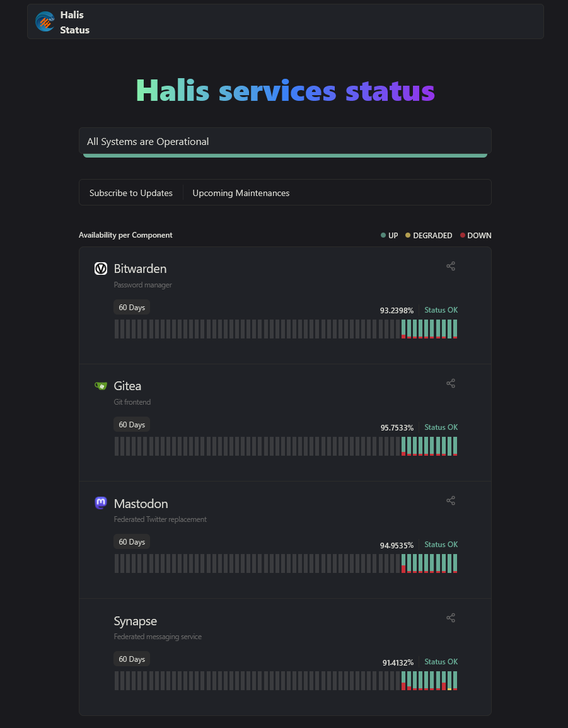The height and width of the screenshot is (728, 568).
Task: Share the Bitwarden component via share icon
Action: click(x=451, y=266)
